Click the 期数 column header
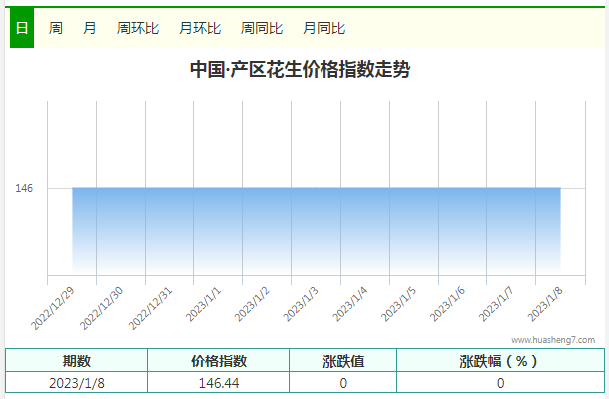 [x=77, y=361]
